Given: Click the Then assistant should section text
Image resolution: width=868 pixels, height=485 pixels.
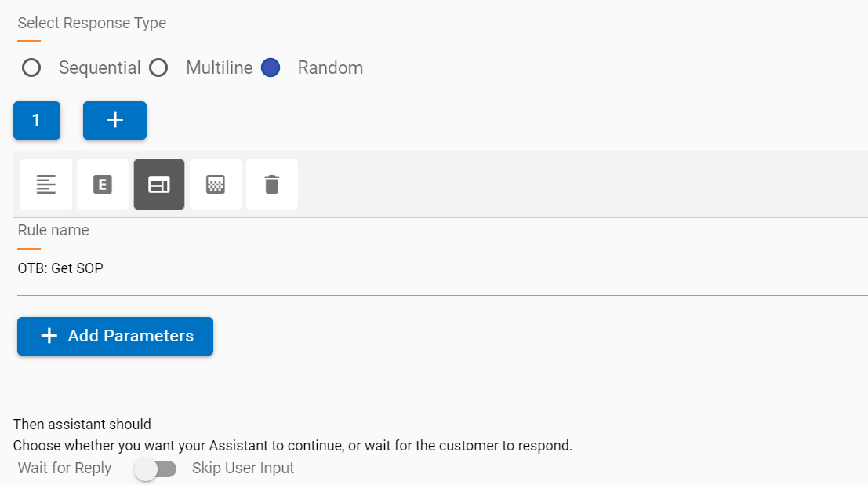Looking at the screenshot, I should tap(82, 424).
